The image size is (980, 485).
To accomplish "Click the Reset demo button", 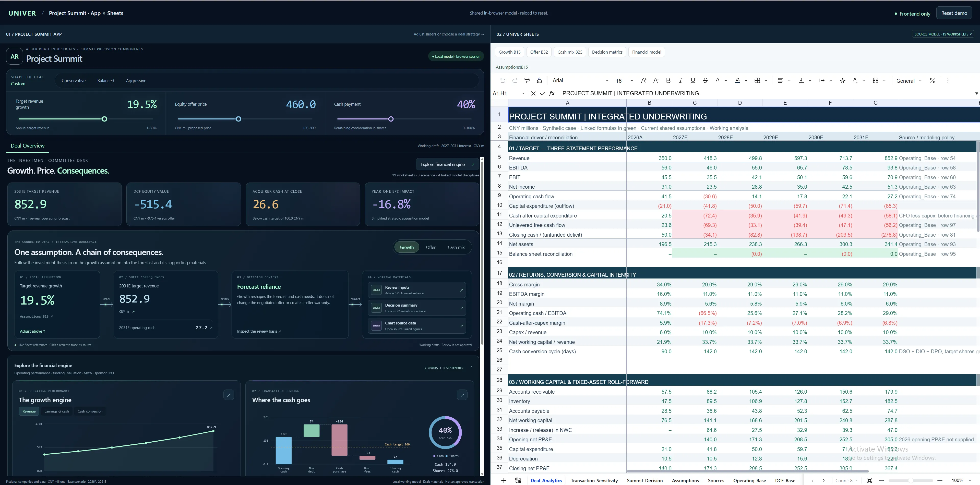I will coord(954,13).
